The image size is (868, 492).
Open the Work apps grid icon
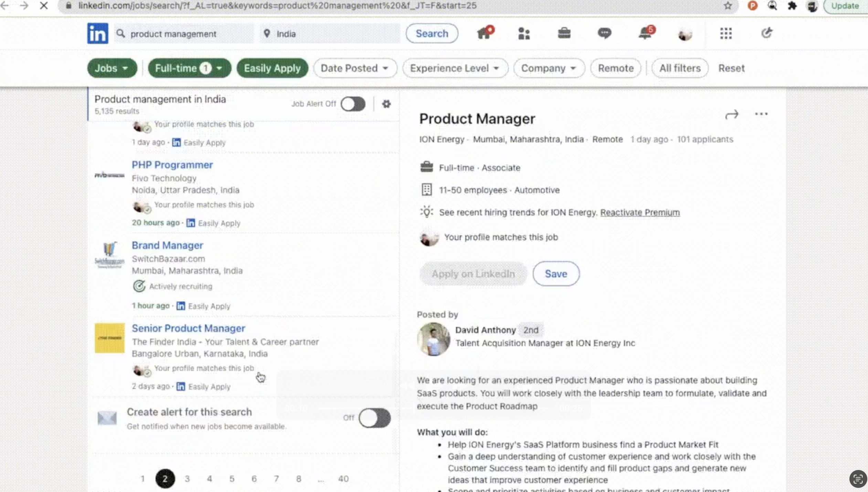[x=726, y=33]
